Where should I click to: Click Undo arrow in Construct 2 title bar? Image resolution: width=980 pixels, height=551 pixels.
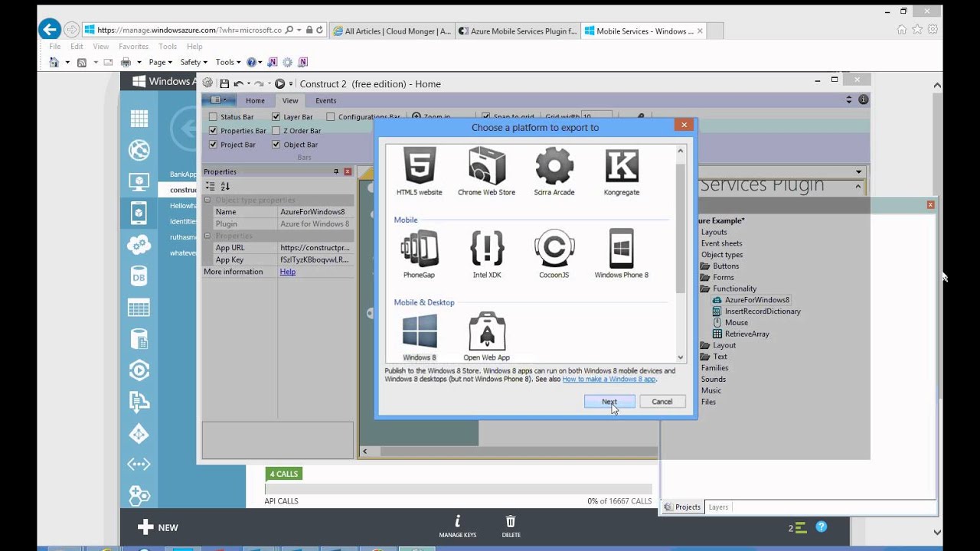[238, 83]
